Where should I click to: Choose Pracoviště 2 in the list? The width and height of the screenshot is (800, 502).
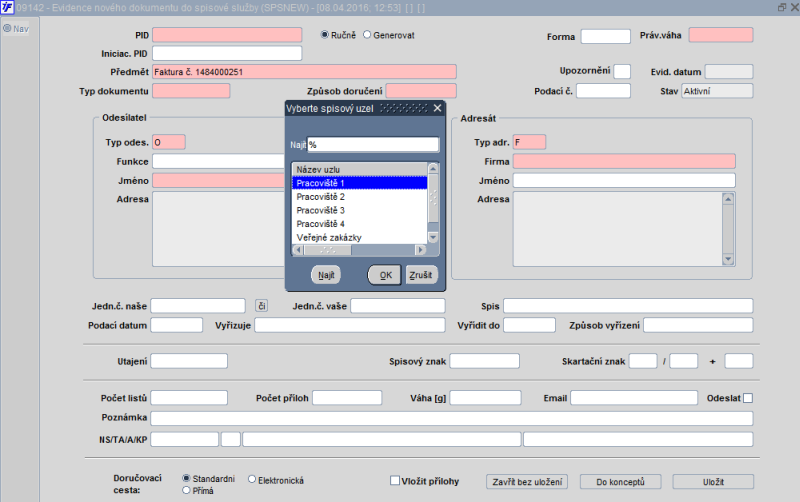[359, 196]
